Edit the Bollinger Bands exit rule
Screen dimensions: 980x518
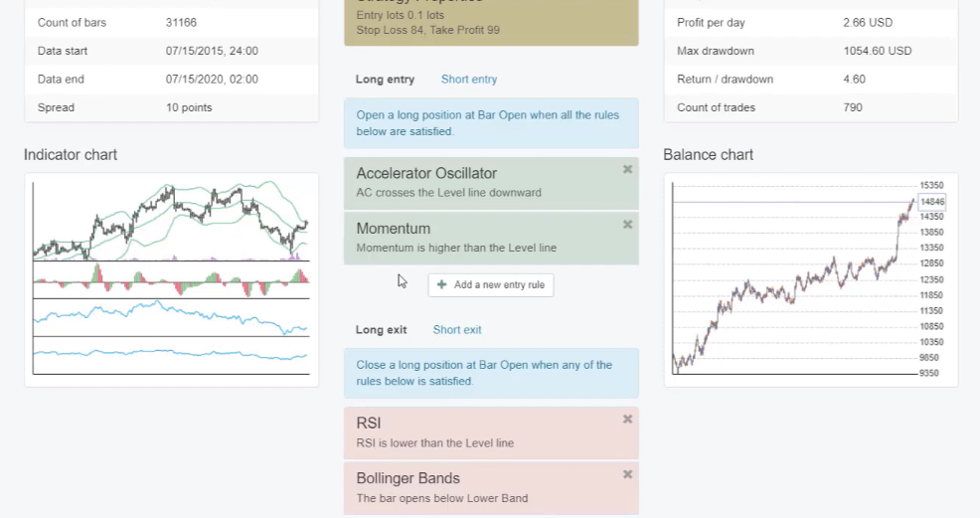[x=477, y=487]
